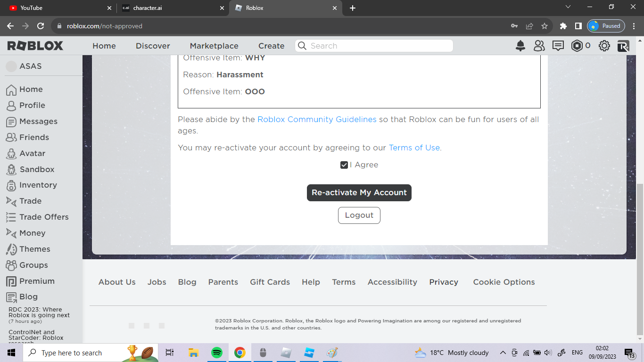
Task: Close the Roblox browser tab
Action: (x=335, y=8)
